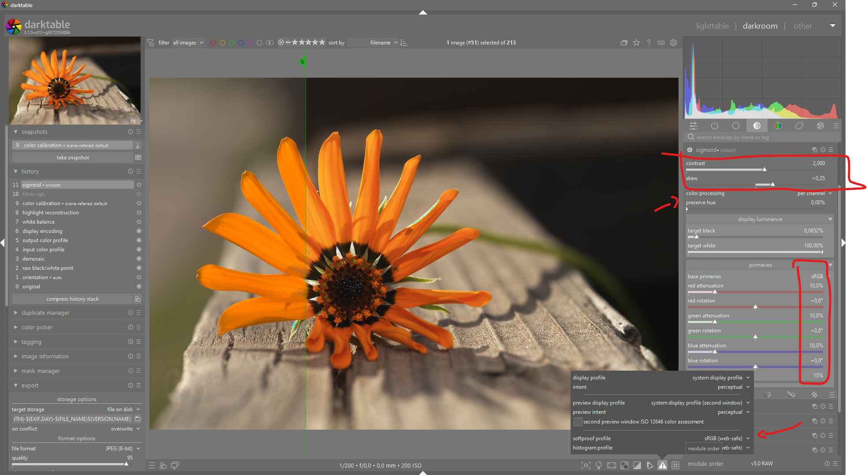Viewport: 868px width, 475px height.
Task: Switch to the lighttable view
Action: coord(712,26)
